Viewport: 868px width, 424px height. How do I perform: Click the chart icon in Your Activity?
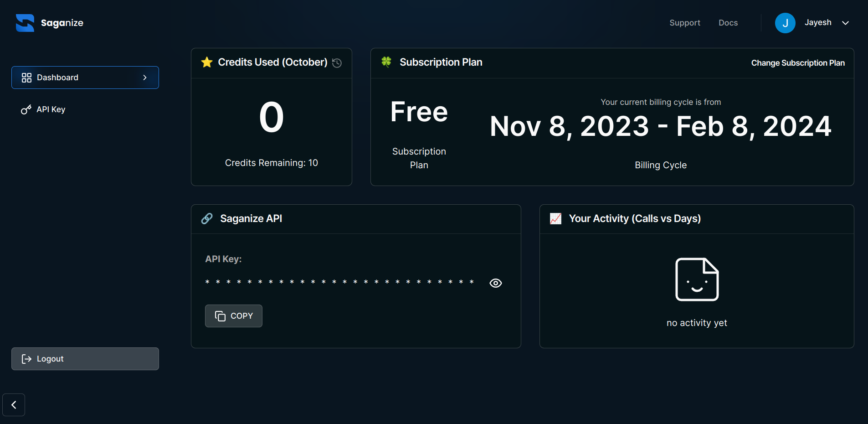555,218
